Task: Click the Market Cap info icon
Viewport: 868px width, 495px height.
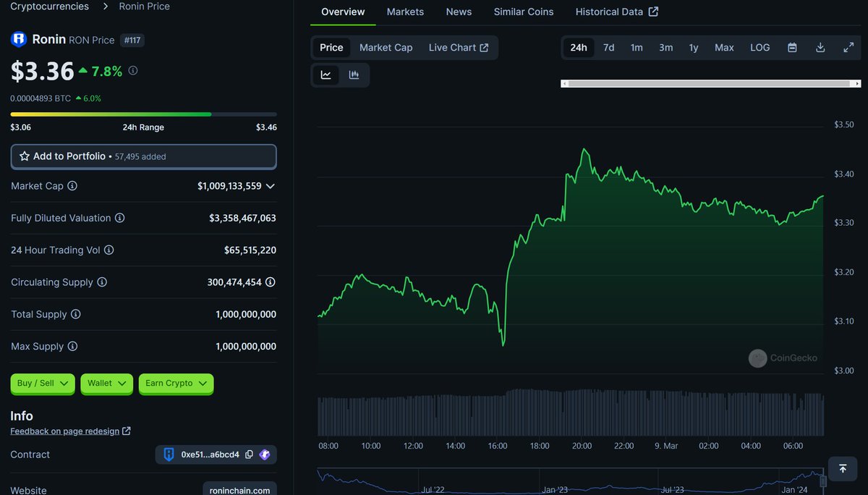Action: click(72, 186)
